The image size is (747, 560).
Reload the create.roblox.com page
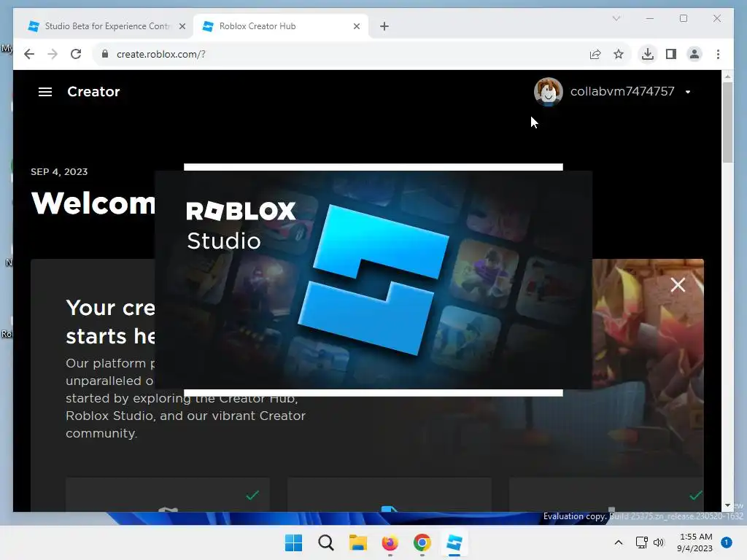[76, 54]
